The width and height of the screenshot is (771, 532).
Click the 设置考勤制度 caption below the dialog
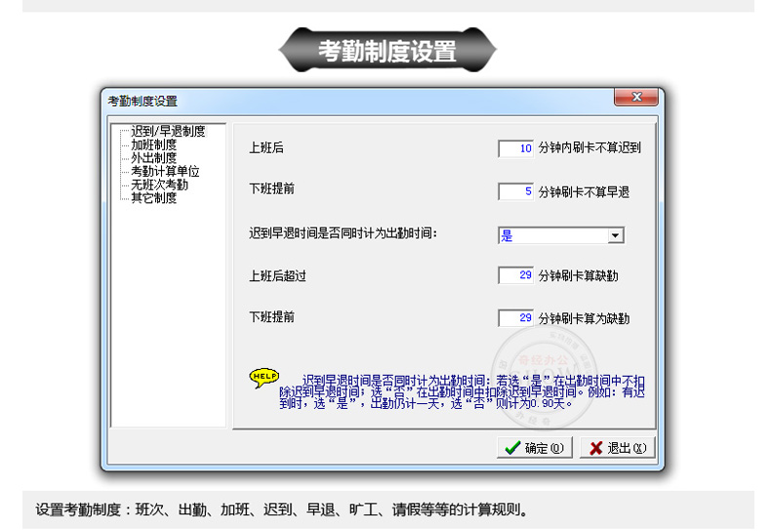[x=282, y=510]
